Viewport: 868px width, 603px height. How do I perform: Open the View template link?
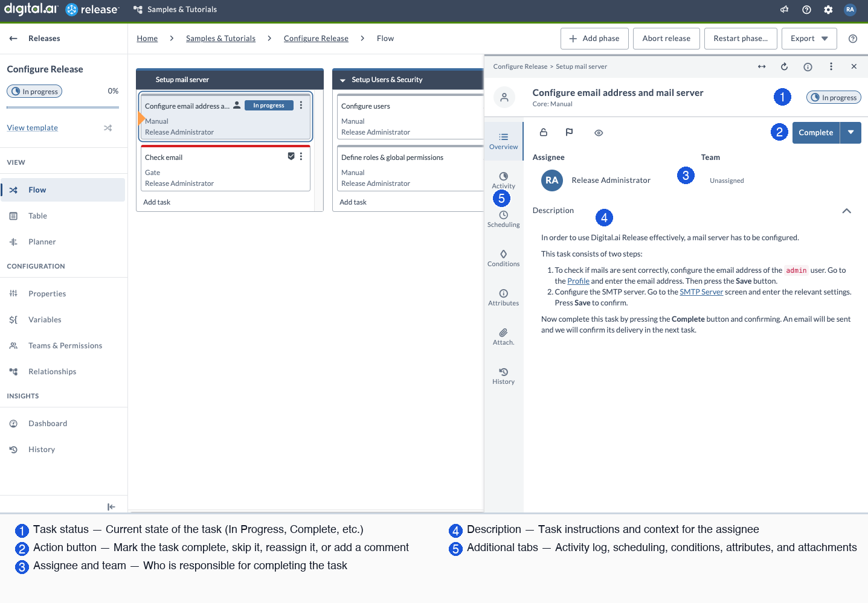pyautogui.click(x=33, y=128)
